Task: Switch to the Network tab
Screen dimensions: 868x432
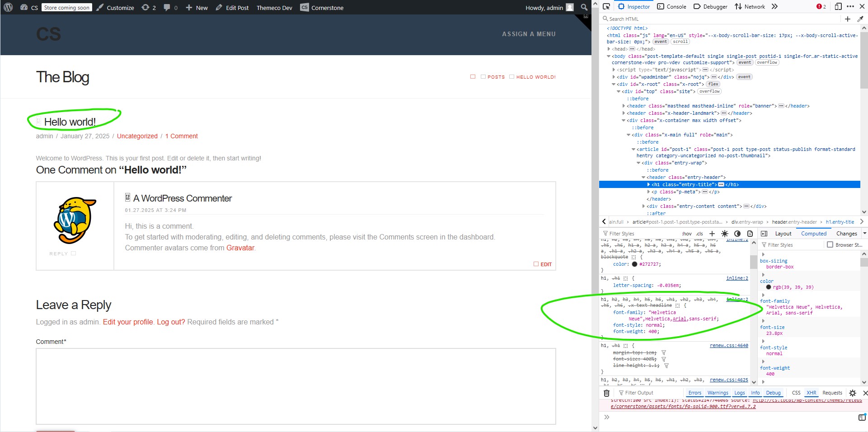Action: pos(750,7)
